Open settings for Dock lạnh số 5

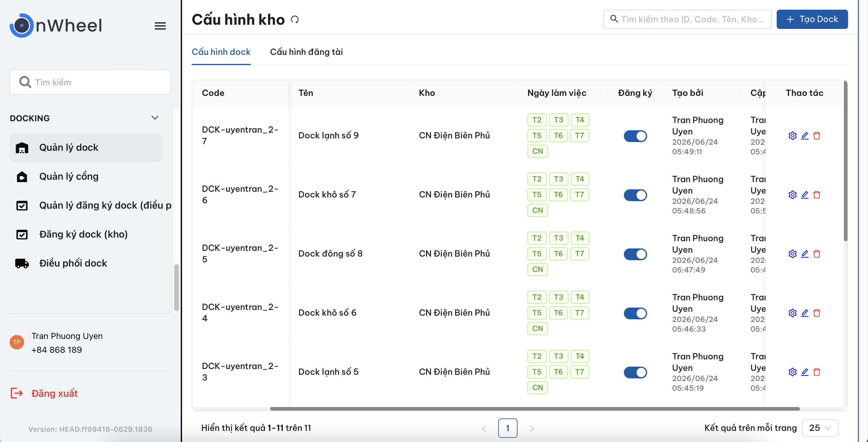tap(792, 372)
